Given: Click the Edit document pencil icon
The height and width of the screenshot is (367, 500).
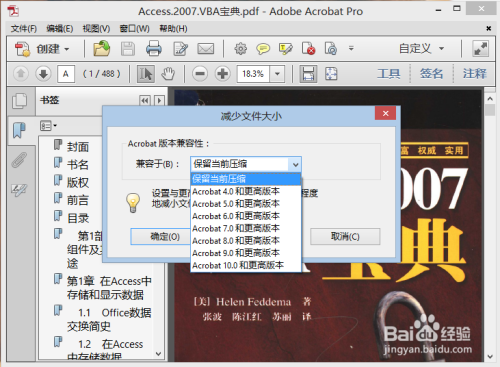Looking at the screenshot, I should pos(180,49).
